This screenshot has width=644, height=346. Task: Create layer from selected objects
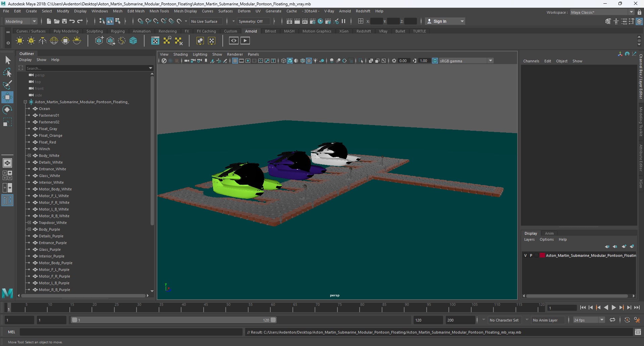(632, 246)
